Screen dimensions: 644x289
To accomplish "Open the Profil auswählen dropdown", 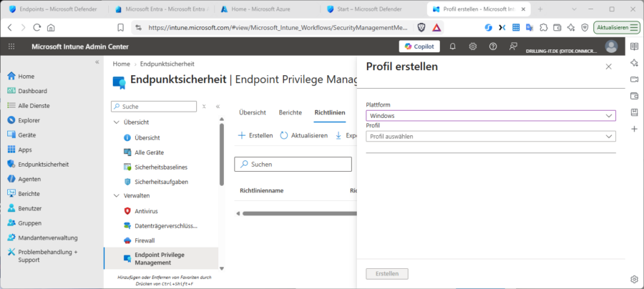I will [491, 137].
